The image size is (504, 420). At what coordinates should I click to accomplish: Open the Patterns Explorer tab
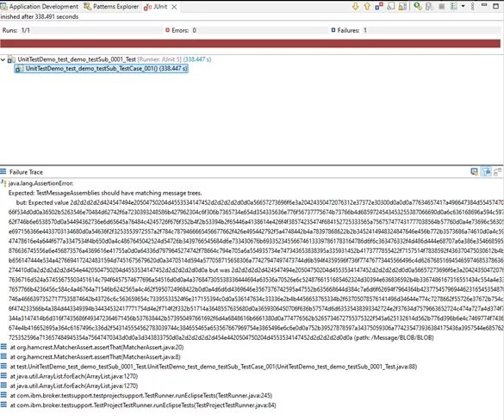111,6
